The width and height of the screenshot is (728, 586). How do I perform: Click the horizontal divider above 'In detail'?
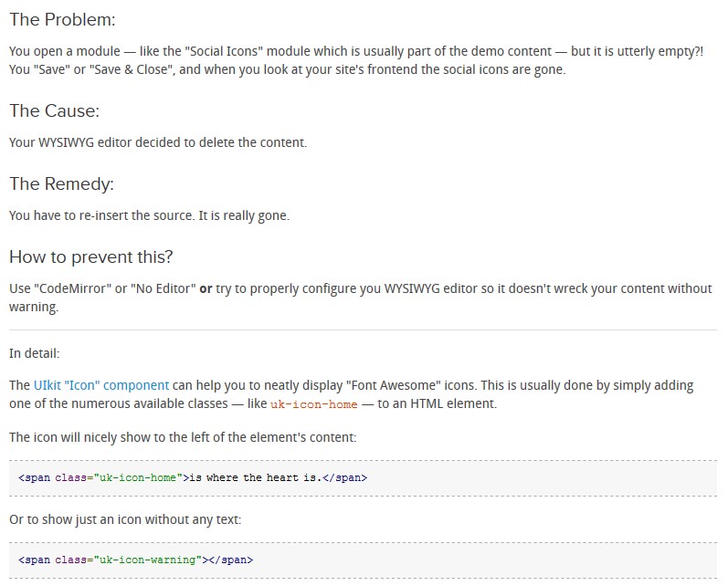click(363, 330)
